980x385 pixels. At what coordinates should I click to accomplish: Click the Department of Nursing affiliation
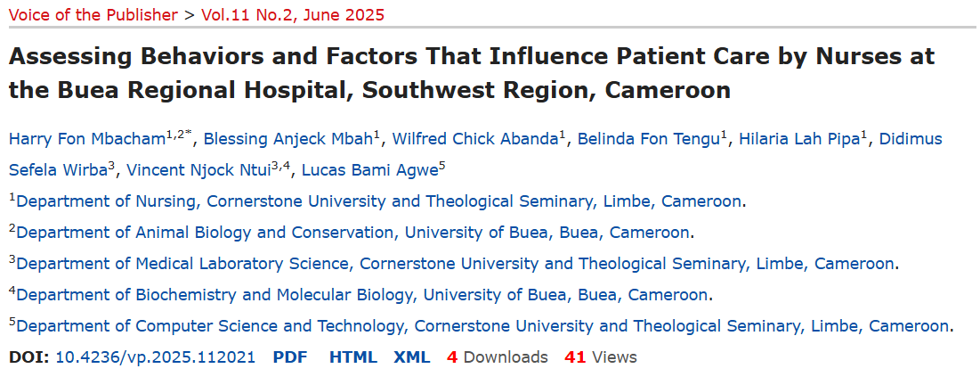(379, 201)
